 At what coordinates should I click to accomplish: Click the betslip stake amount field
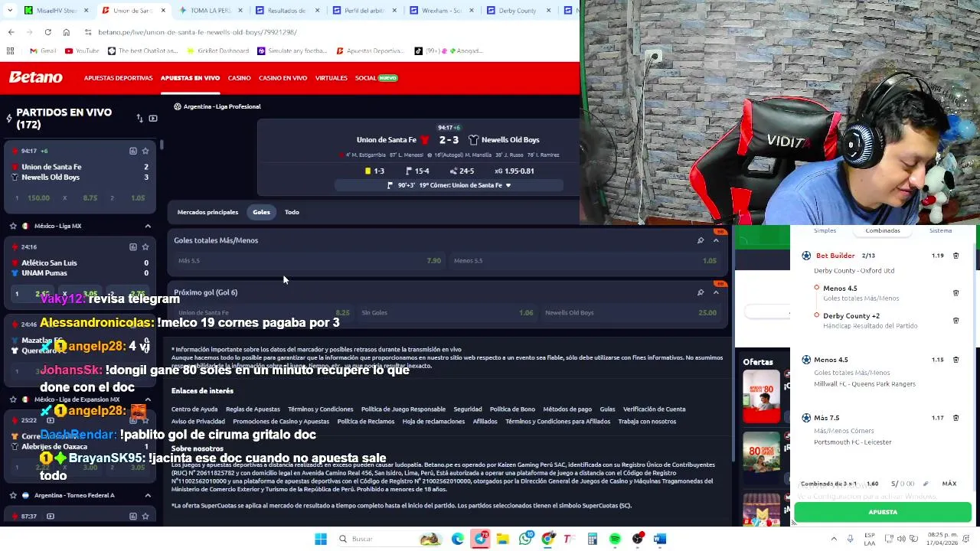click(903, 484)
